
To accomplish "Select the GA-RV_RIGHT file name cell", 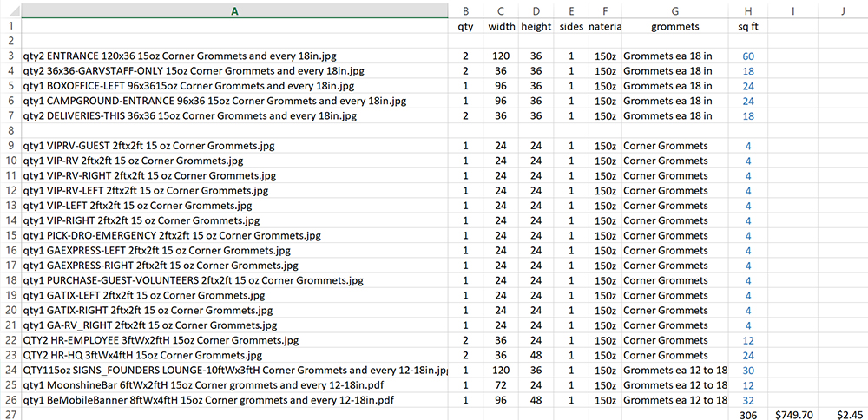I will (x=234, y=325).
